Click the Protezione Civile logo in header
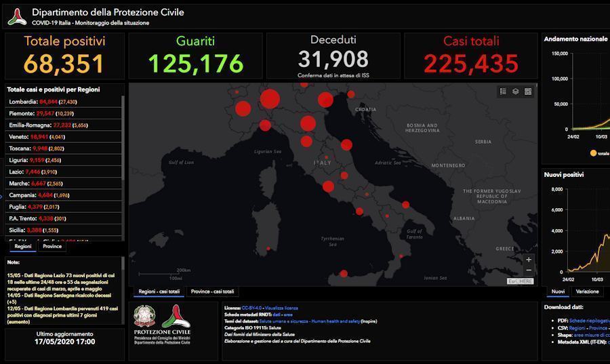Image resolution: width=610 pixels, height=364 pixels. click(x=17, y=17)
